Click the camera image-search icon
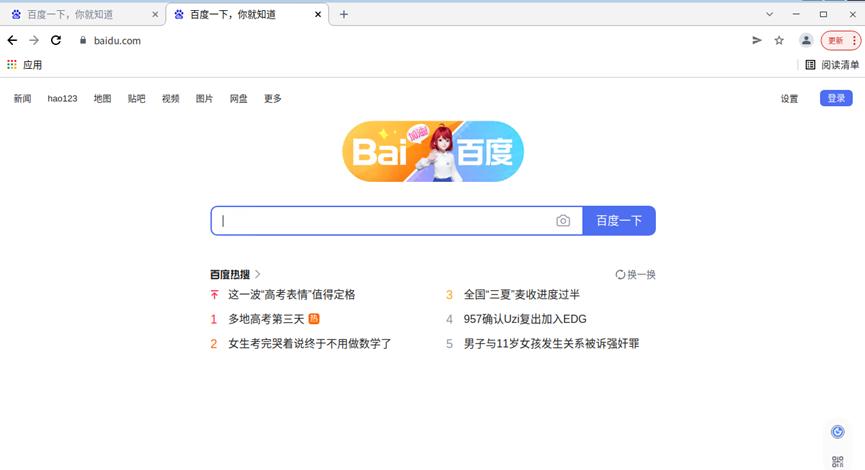 pos(563,221)
